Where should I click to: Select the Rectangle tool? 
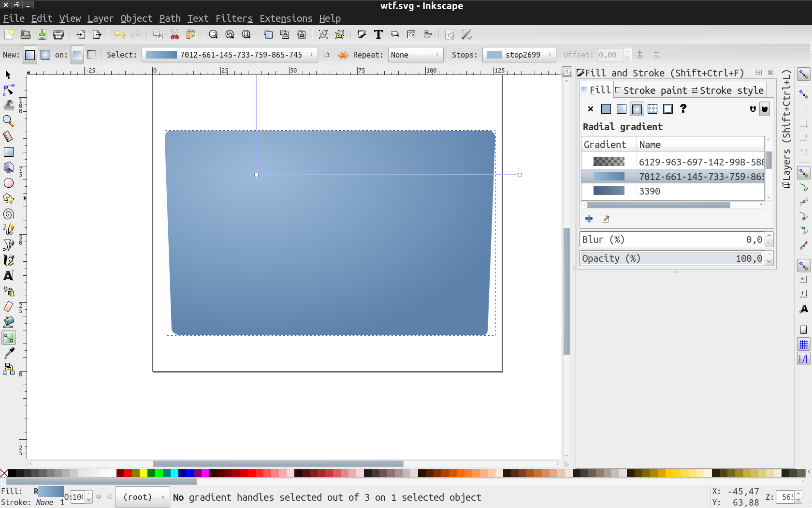8,151
